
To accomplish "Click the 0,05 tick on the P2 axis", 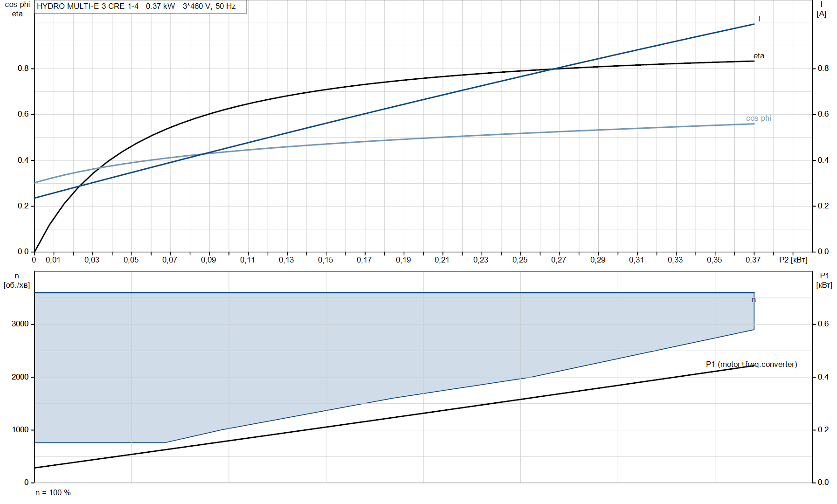I will 131,260.
